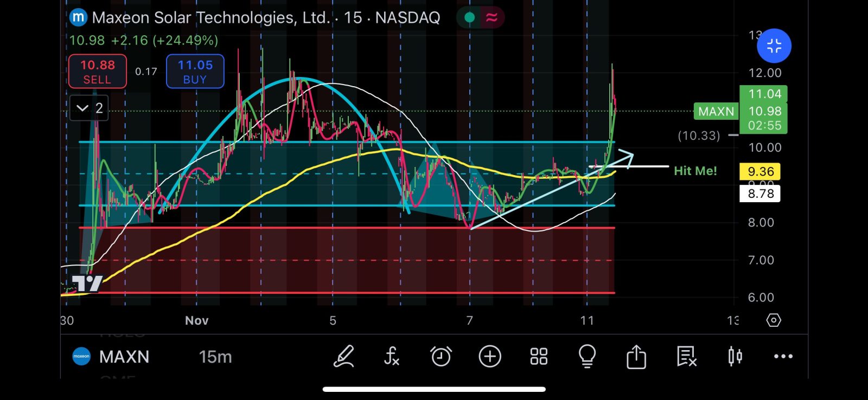Tap the 10.88 SELL button
868x400 pixels.
[98, 72]
